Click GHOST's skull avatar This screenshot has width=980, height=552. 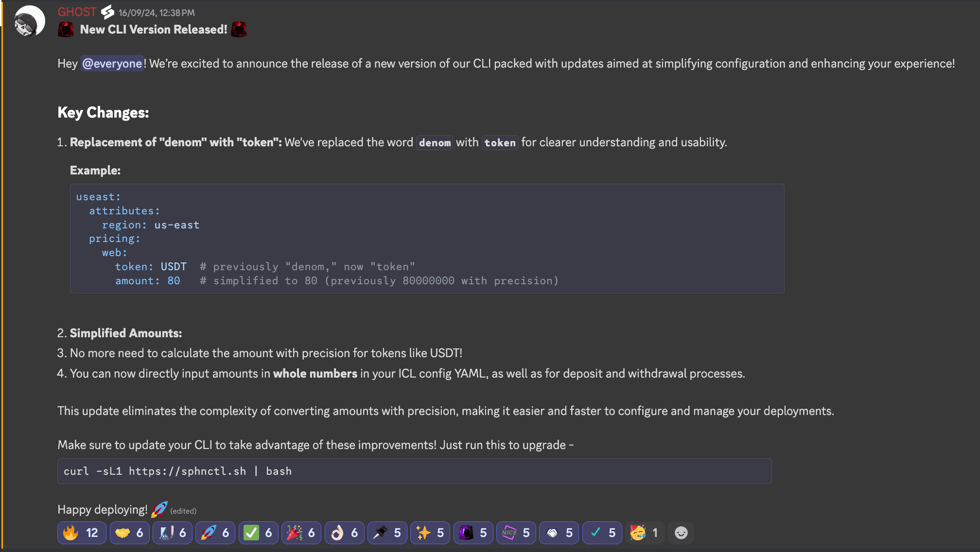tap(29, 21)
